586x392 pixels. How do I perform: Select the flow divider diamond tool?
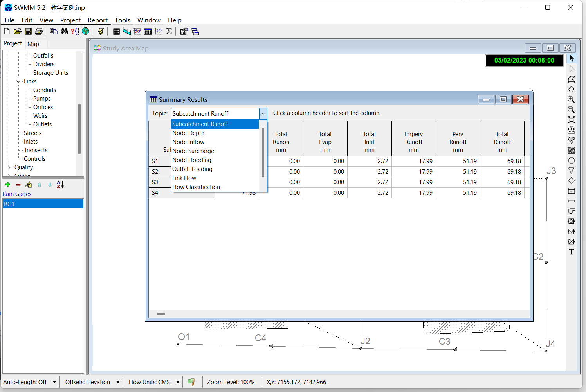pos(572,181)
